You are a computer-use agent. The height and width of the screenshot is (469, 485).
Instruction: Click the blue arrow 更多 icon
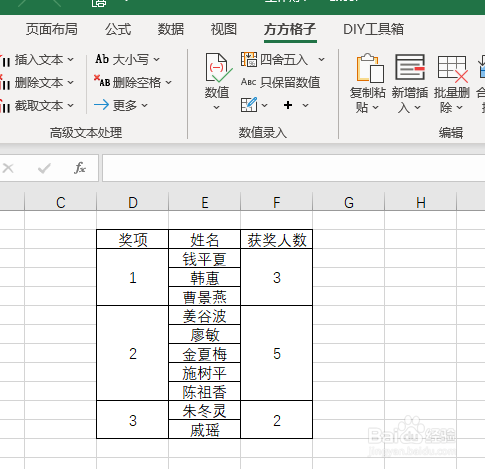[x=101, y=105]
